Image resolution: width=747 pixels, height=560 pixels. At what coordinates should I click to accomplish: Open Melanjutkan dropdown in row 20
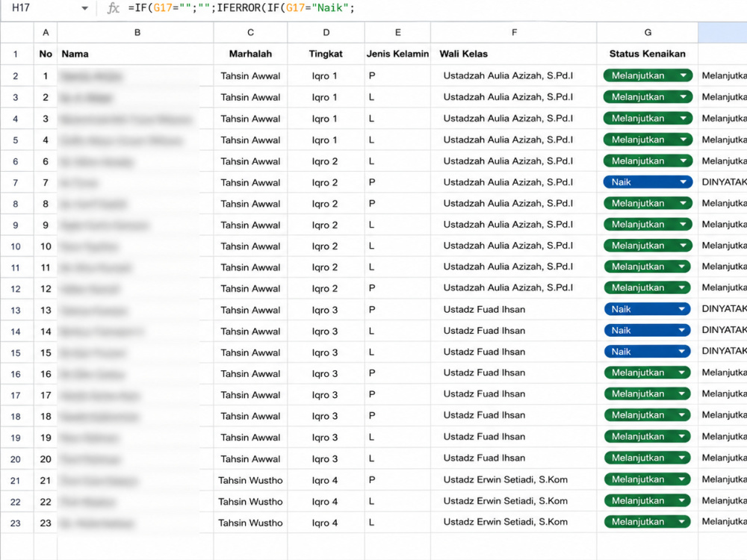(682, 458)
